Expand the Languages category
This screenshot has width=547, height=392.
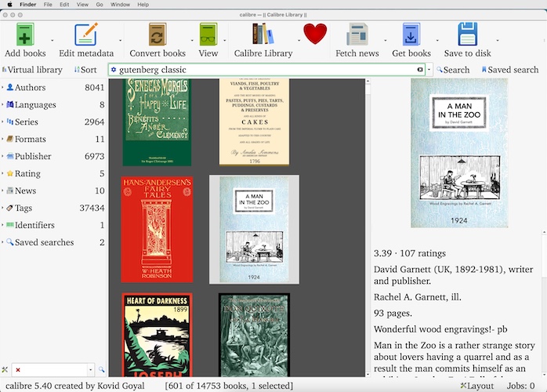point(2,104)
